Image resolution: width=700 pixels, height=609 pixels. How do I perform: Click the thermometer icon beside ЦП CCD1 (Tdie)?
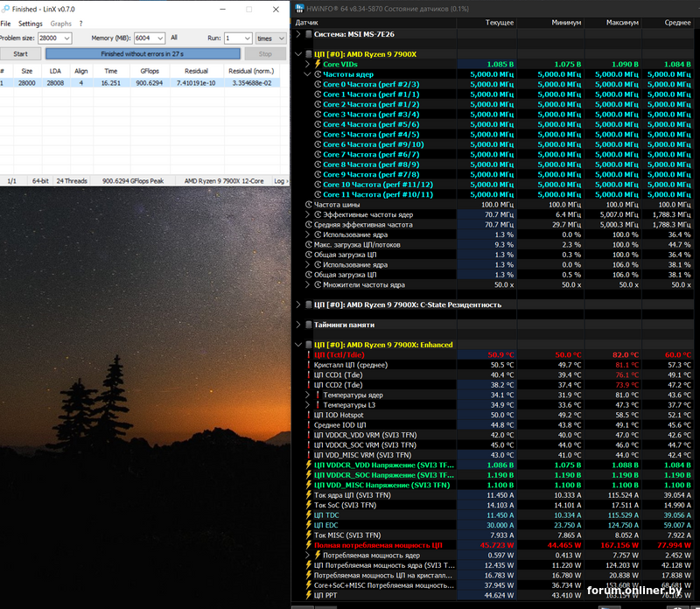click(308, 374)
